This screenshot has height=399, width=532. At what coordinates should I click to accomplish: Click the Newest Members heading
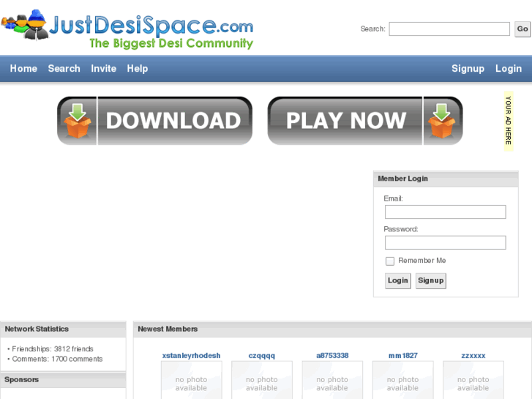click(x=168, y=329)
